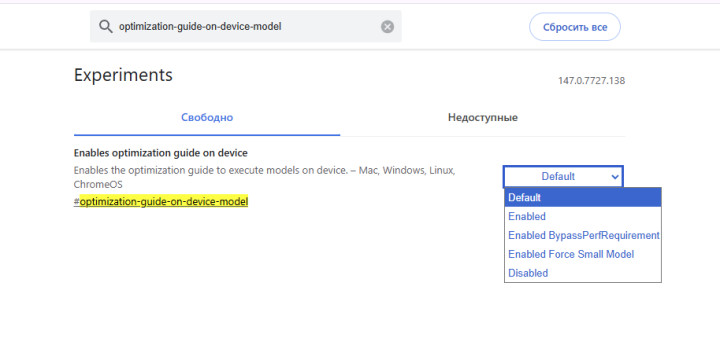Image resolution: width=720 pixels, height=360 pixels.
Task: Click the flag description starting 'Enables the optimization guide'
Action: pos(264,177)
